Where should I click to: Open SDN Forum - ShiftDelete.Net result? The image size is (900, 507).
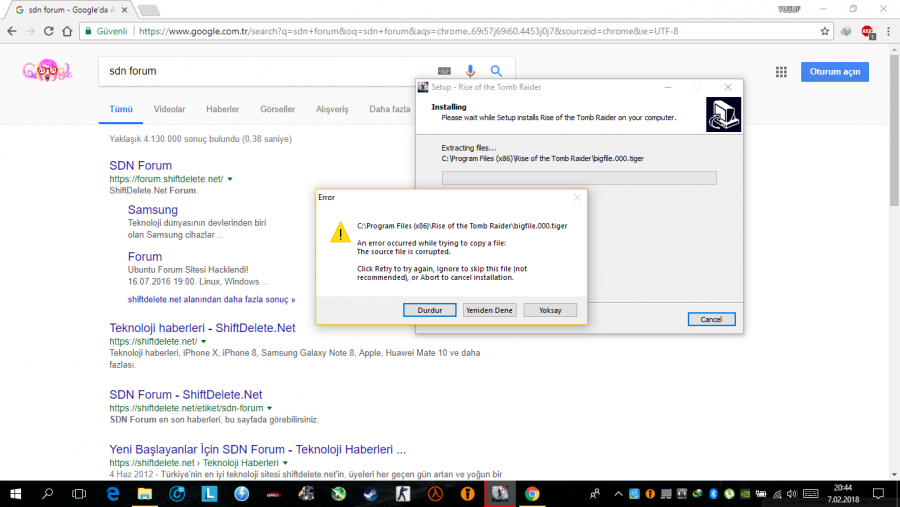[185, 395]
